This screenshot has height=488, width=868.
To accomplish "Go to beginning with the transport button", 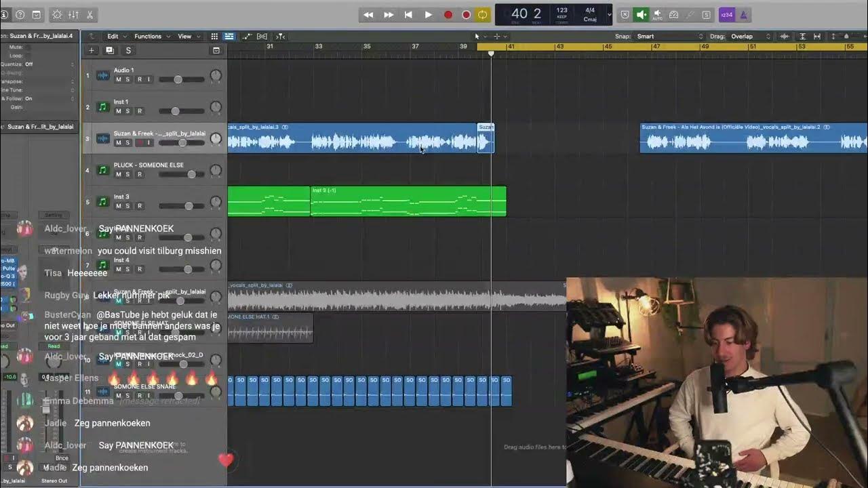I will (408, 14).
